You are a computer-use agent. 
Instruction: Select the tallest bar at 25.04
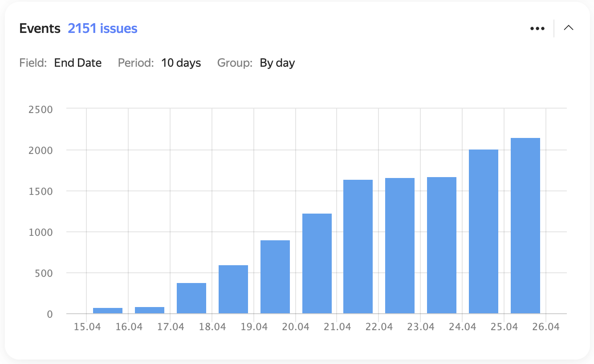(x=525, y=226)
